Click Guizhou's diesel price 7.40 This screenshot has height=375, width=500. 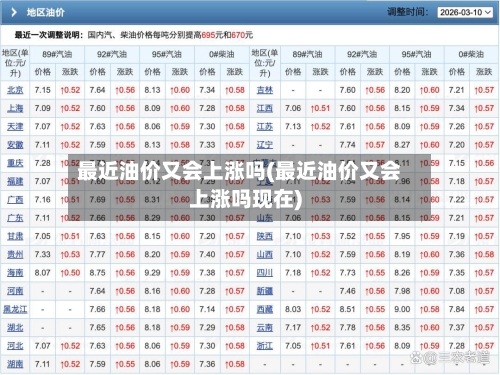(207, 255)
